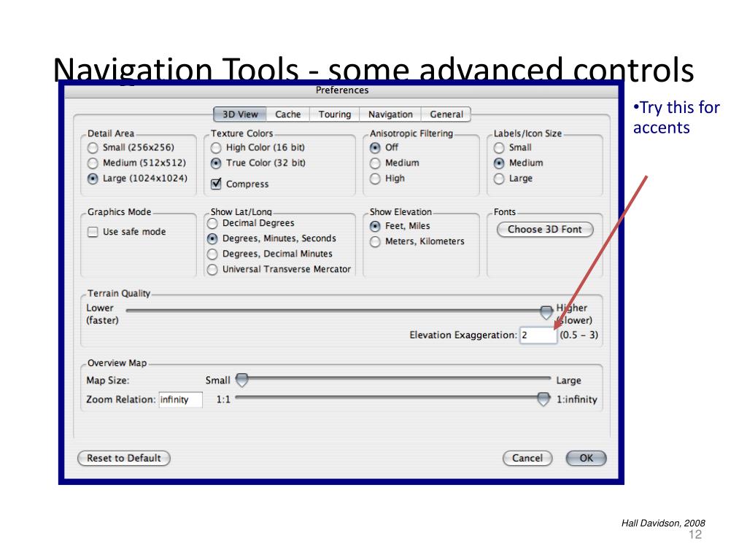Screen dimensions: 747x560
Task: Click the 'Large' map size label
Action: [x=568, y=381]
